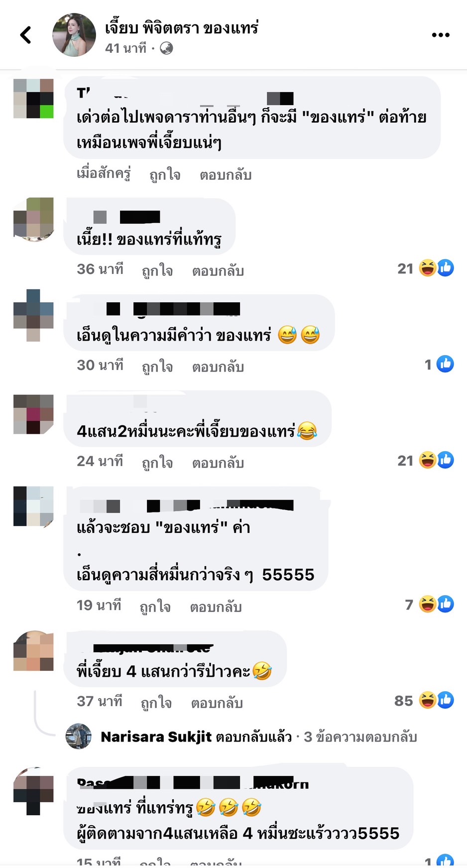Open reactions on the 19 นาที comment
Screen dimensions: 467x868
[429, 605]
